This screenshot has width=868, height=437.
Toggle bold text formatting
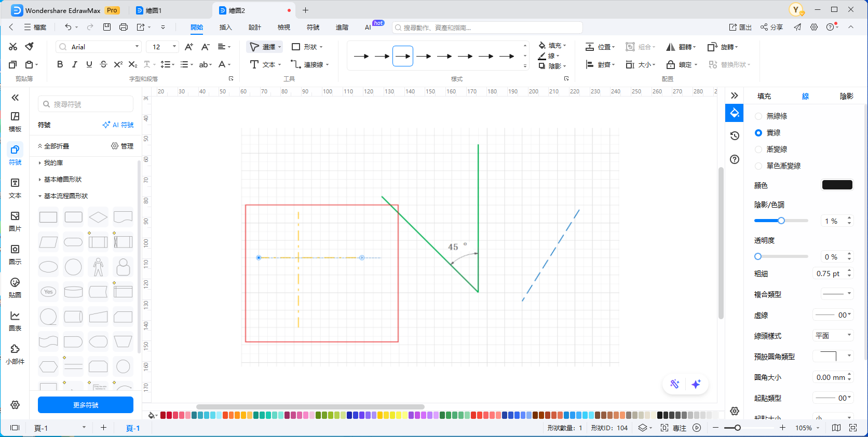60,64
